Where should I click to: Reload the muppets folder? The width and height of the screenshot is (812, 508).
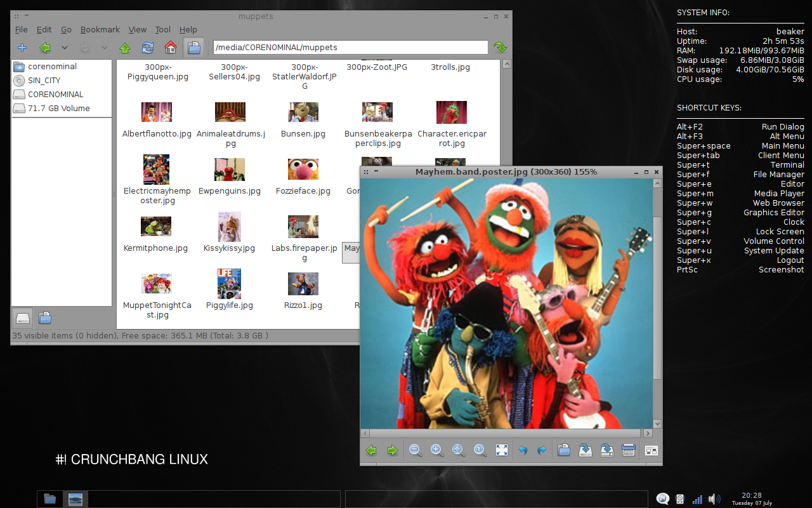[x=148, y=48]
